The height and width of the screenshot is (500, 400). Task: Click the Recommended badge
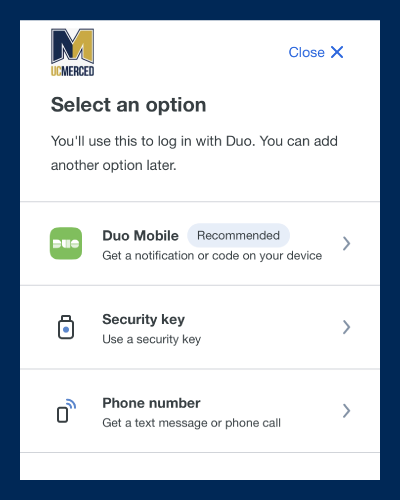pyautogui.click(x=238, y=235)
